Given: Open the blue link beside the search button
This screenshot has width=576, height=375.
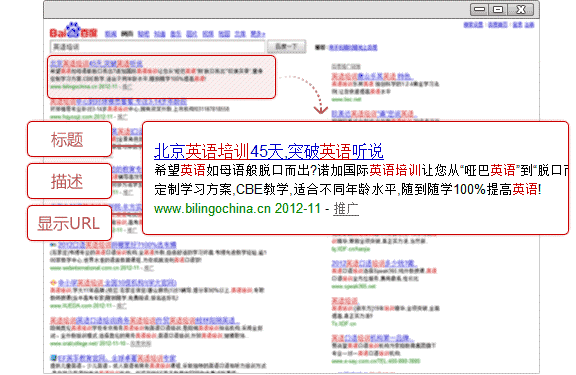Looking at the screenshot, I should (353, 47).
